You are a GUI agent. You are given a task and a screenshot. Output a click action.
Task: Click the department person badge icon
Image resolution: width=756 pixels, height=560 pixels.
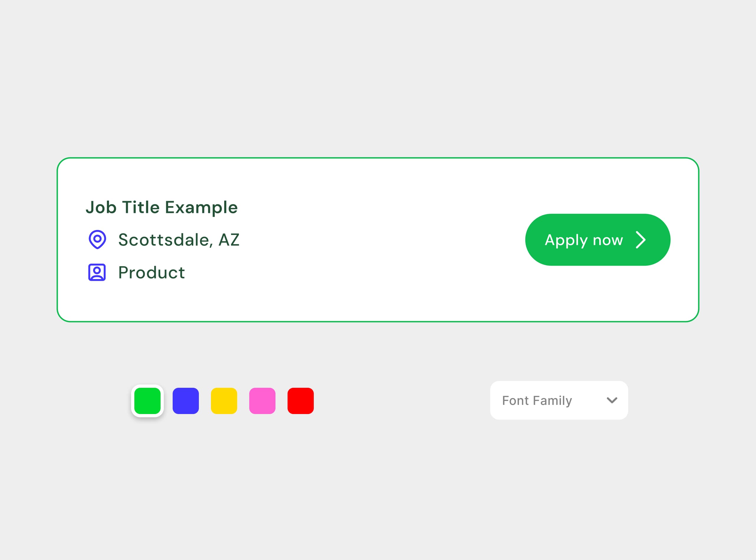(97, 272)
